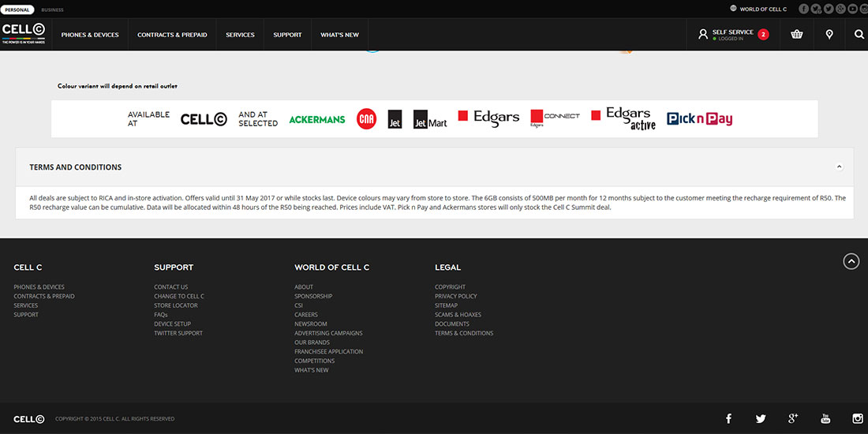
Task: Open the footer Twitter icon
Action: coord(761,419)
